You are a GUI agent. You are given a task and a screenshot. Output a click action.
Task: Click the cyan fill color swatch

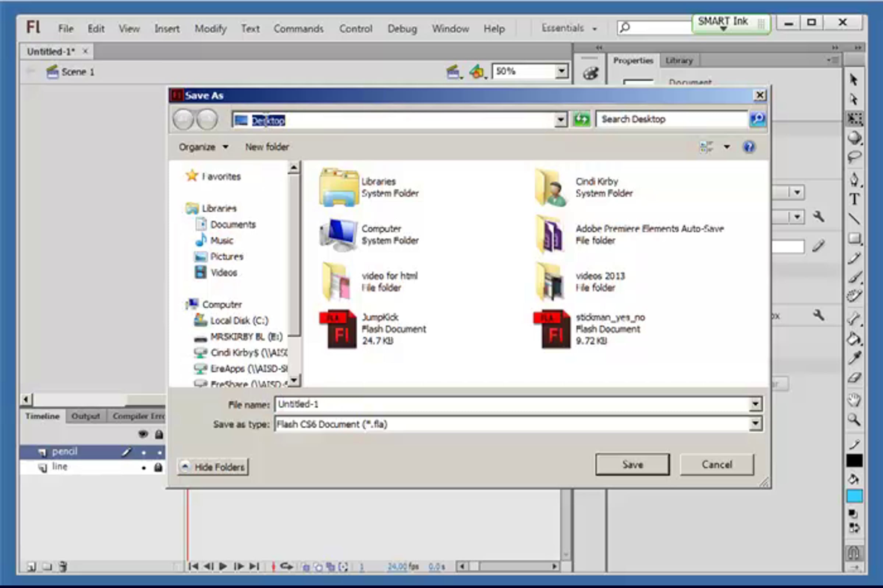click(854, 496)
